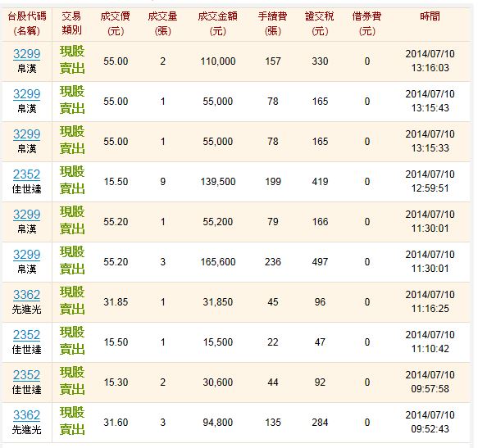Open stock 2352 link in 11:10:42 row

tap(26, 335)
